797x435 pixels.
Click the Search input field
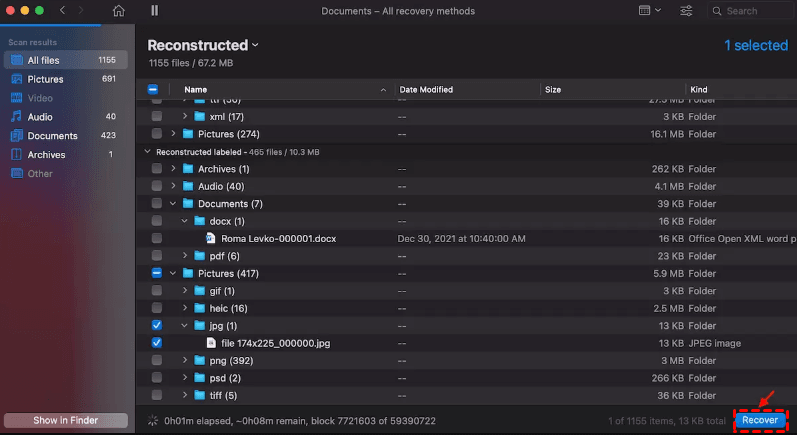pyautogui.click(x=753, y=11)
